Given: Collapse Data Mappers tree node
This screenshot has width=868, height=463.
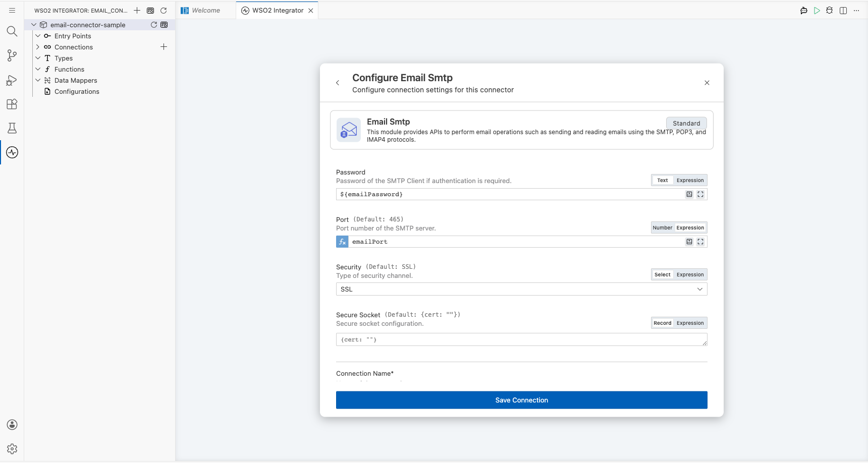Looking at the screenshot, I should [38, 80].
